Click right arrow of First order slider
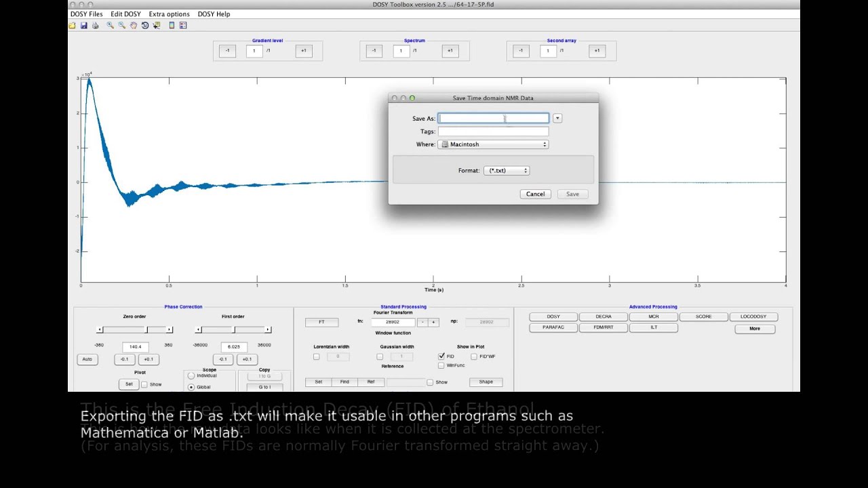Viewport: 868px width, 488px height. 268,329
